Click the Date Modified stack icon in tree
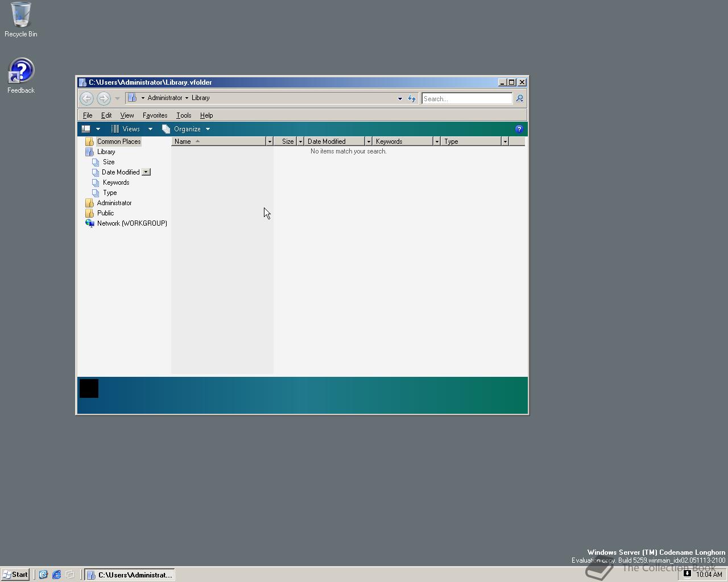Image resolution: width=728 pixels, height=582 pixels. click(x=96, y=172)
